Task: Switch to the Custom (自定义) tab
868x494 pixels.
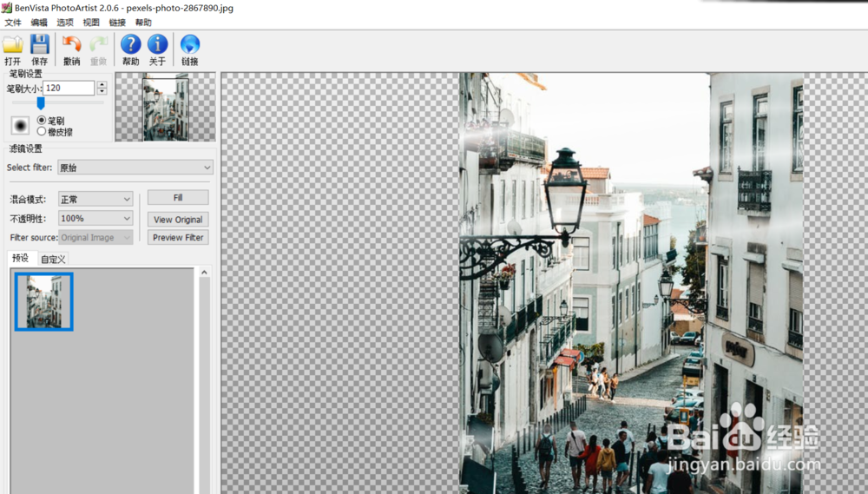Action: click(x=53, y=259)
